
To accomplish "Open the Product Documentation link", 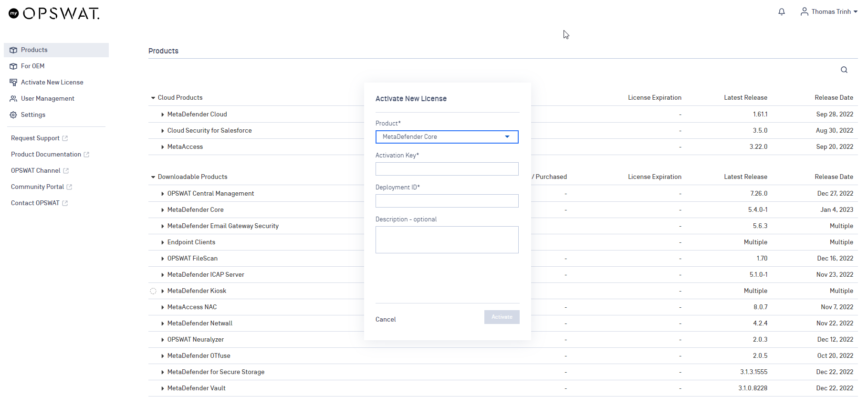I will click(x=46, y=155).
